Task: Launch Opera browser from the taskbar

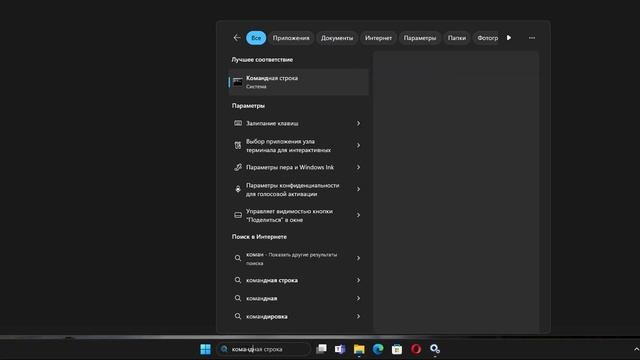Action: tap(416, 349)
